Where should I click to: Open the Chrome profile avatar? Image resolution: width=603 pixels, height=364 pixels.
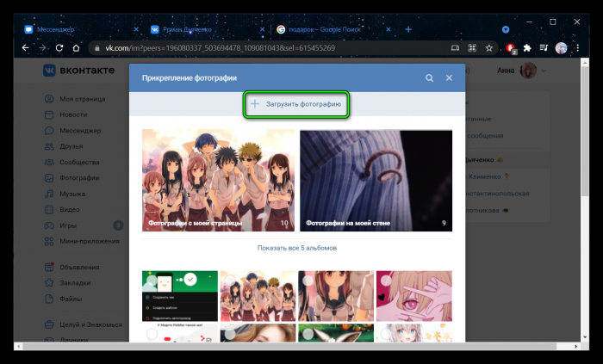pyautogui.click(x=561, y=48)
